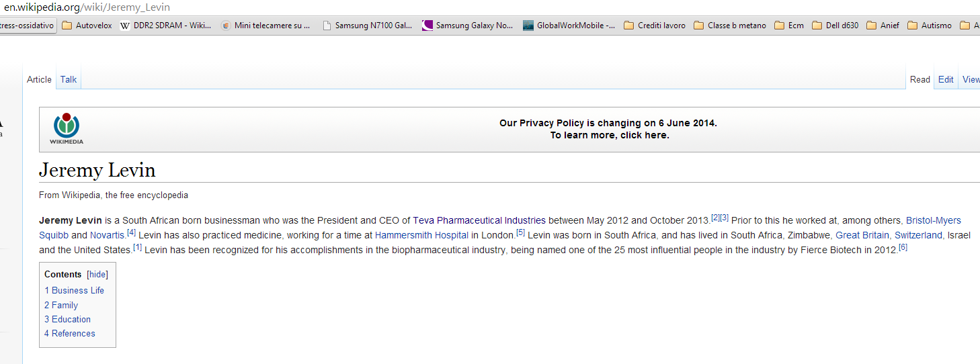The image size is (980, 364).
Task: Open the GlobalWorkMobile bookmark
Action: coord(569,26)
